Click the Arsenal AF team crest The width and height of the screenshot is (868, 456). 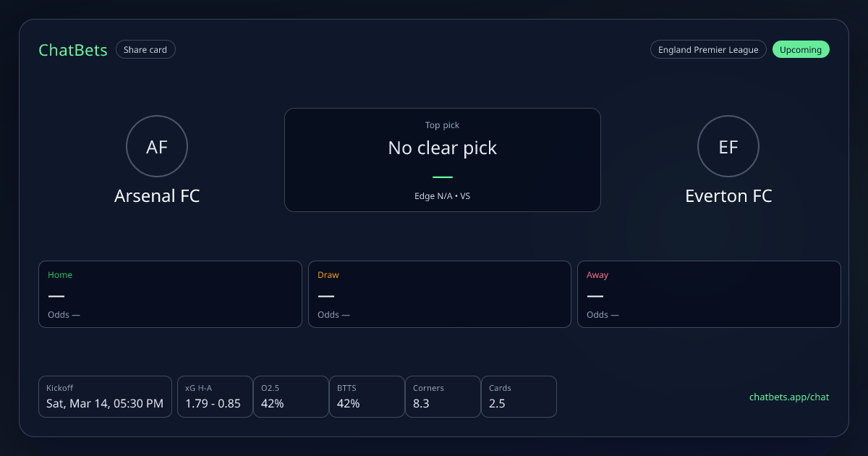point(157,147)
